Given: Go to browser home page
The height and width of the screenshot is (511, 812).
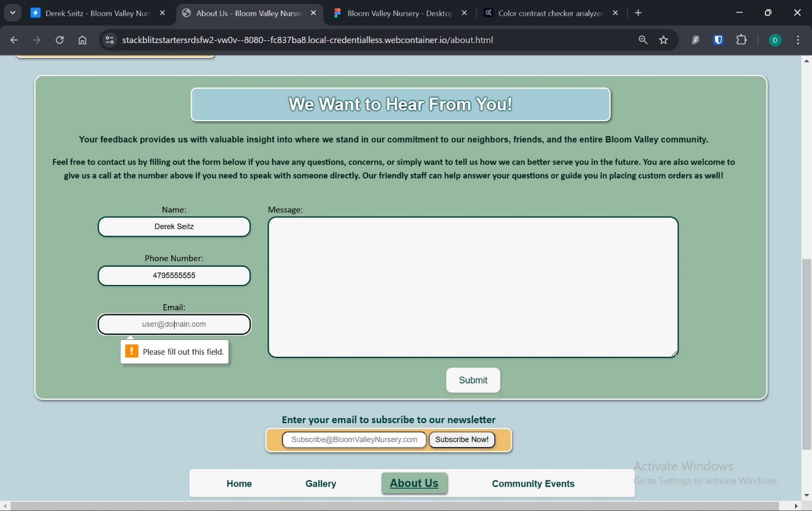Looking at the screenshot, I should tap(83, 40).
